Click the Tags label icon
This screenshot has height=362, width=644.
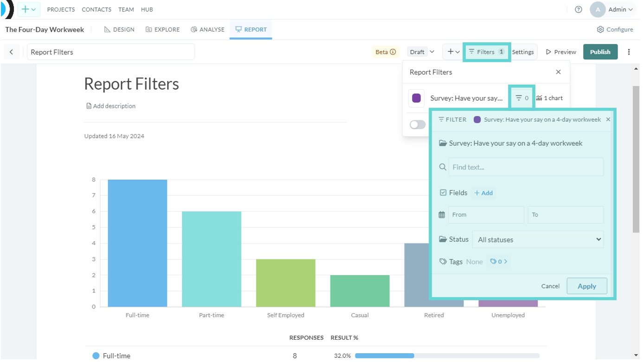[x=443, y=262]
